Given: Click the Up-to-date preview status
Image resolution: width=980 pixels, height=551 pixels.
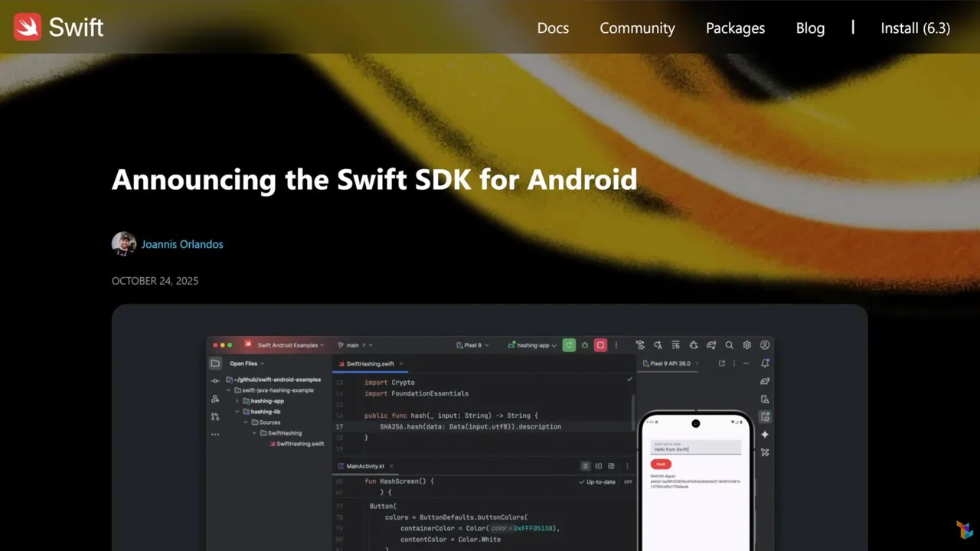Looking at the screenshot, I should (x=597, y=482).
